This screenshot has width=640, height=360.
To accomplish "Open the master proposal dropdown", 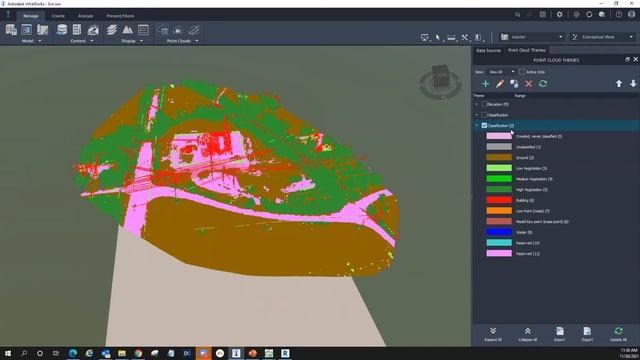I will point(532,37).
